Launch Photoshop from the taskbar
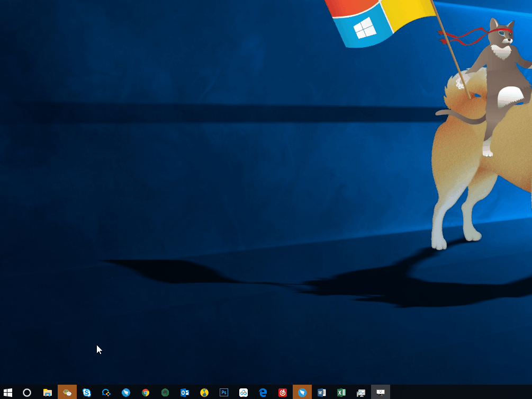532x399 pixels. click(224, 393)
